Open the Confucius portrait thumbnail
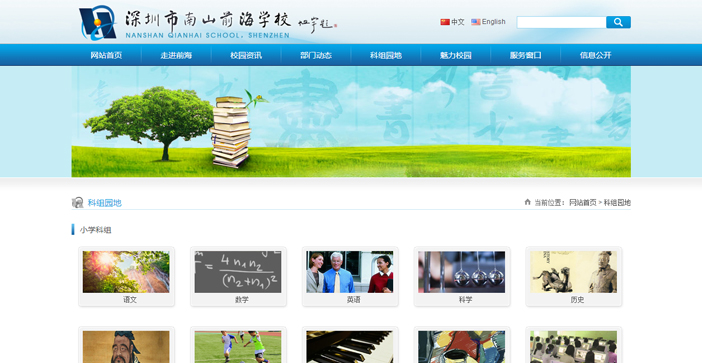This screenshot has width=702, height=363. 126,347
